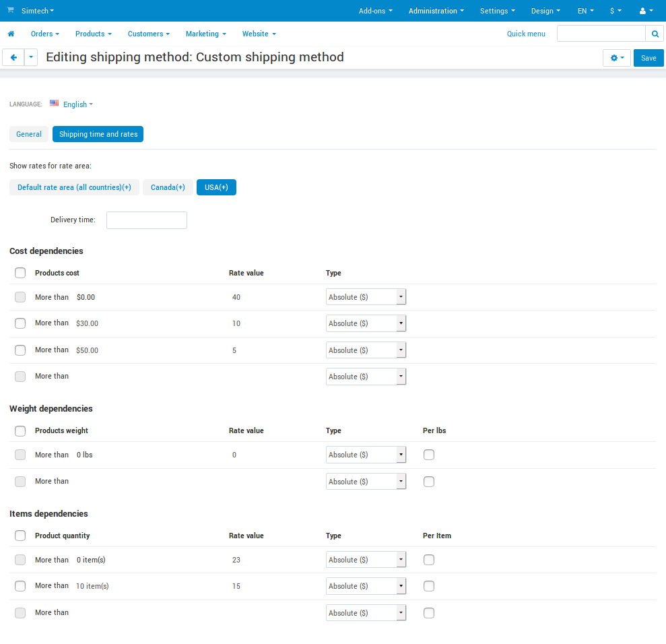Open the currency $ selector

[615, 11]
